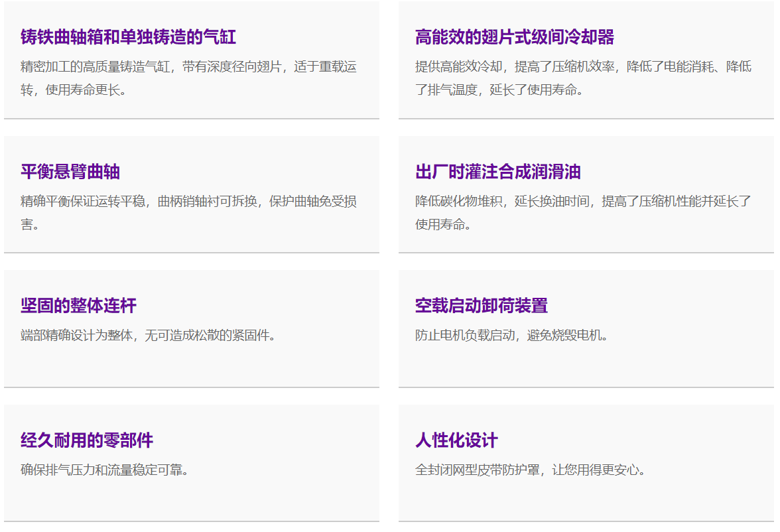The image size is (780, 532).
Task: Click the 端部精确设计为整体 description
Action: coord(148,336)
